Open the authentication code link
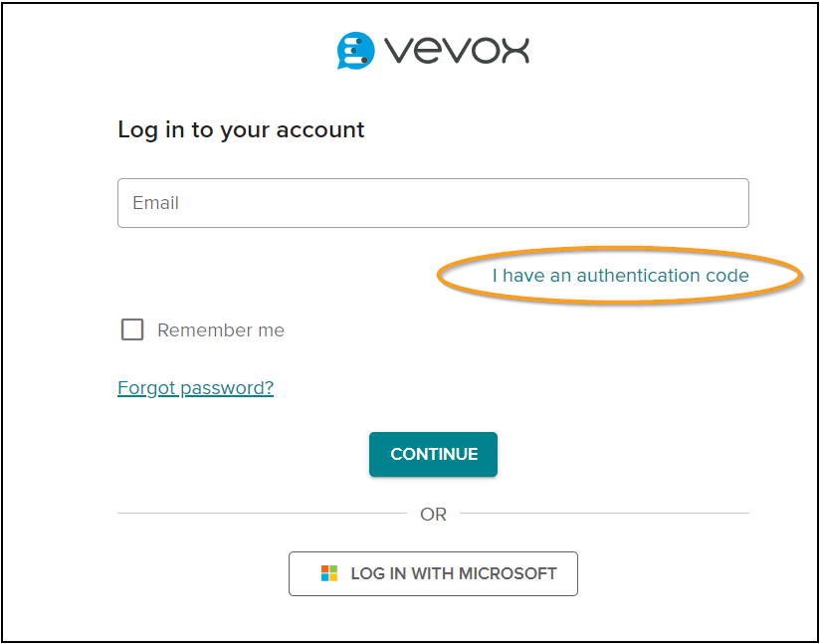Screen dimensions: 821x644 (620, 276)
